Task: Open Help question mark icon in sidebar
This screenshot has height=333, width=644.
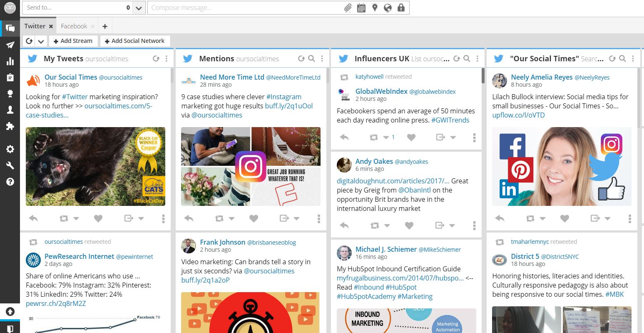Action: [x=10, y=182]
